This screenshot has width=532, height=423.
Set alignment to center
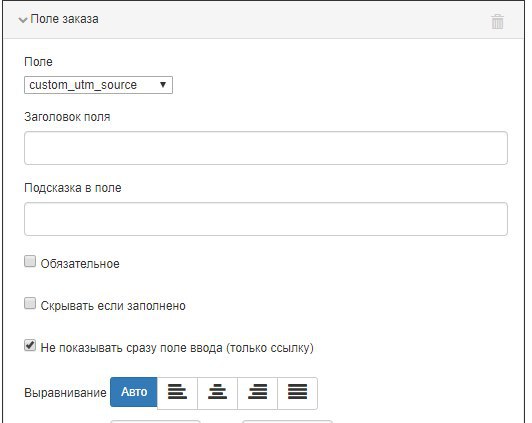pos(217,392)
